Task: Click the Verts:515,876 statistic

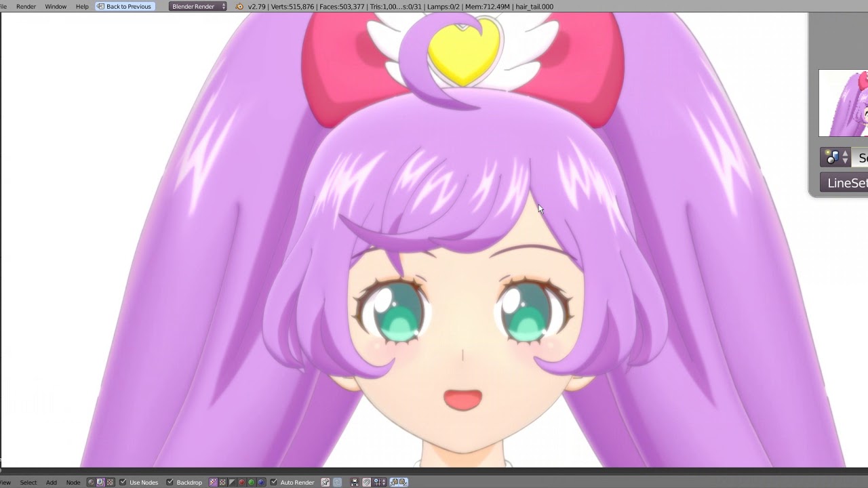Action: click(292, 7)
